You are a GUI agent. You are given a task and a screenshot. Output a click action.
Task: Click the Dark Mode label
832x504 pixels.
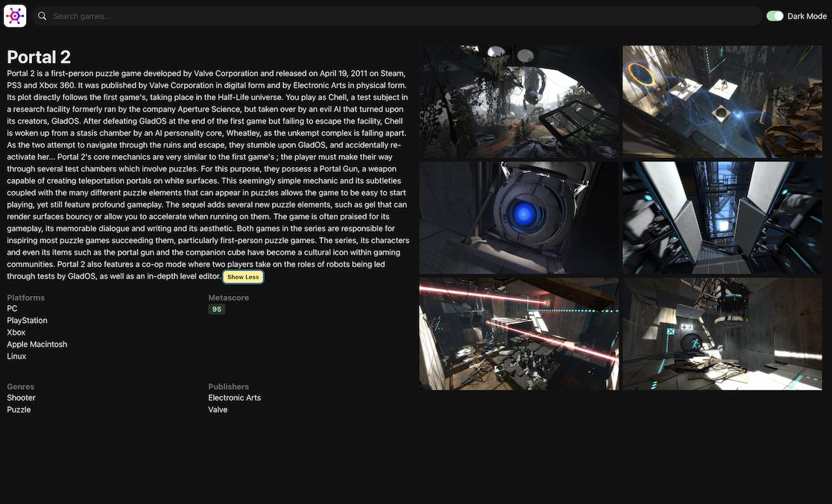807,16
